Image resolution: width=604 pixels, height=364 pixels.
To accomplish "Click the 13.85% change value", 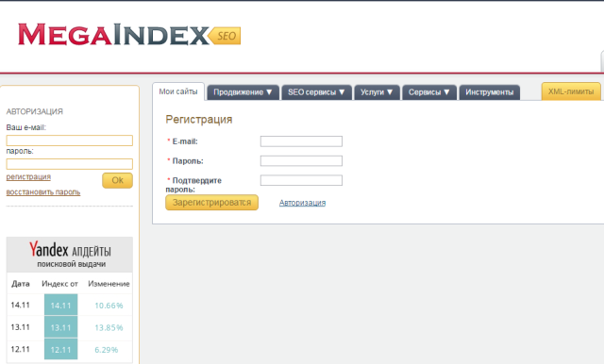I will click(109, 328).
